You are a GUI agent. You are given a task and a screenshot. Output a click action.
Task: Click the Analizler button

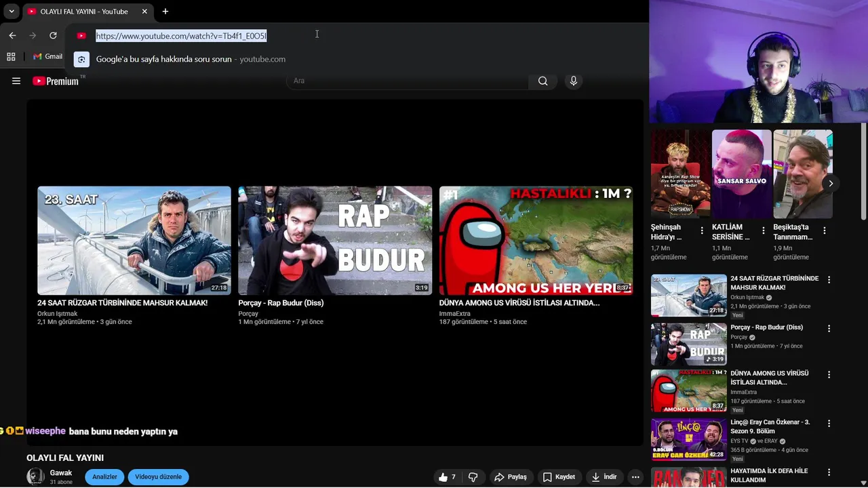(x=104, y=476)
